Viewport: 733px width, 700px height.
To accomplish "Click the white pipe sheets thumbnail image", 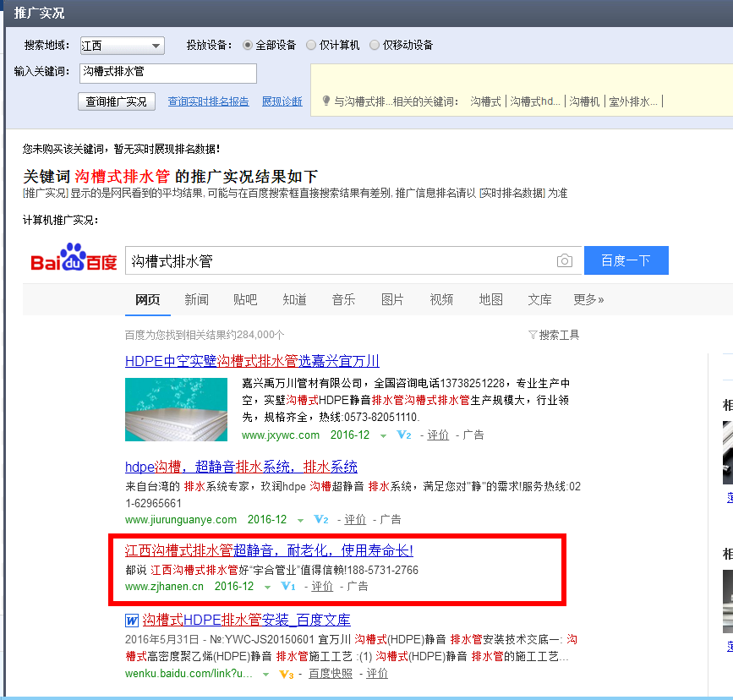I will click(176, 410).
